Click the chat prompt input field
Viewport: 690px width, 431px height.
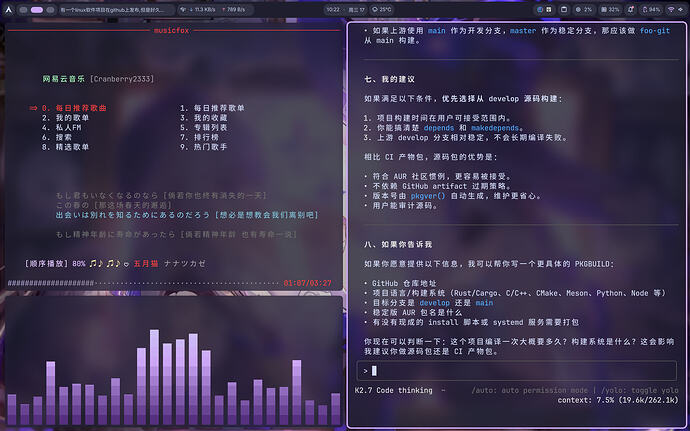click(x=517, y=371)
